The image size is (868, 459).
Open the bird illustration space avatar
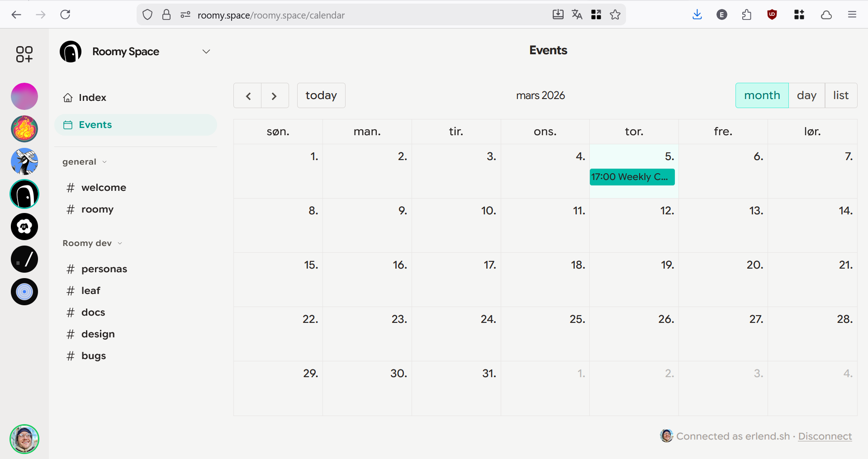24,161
